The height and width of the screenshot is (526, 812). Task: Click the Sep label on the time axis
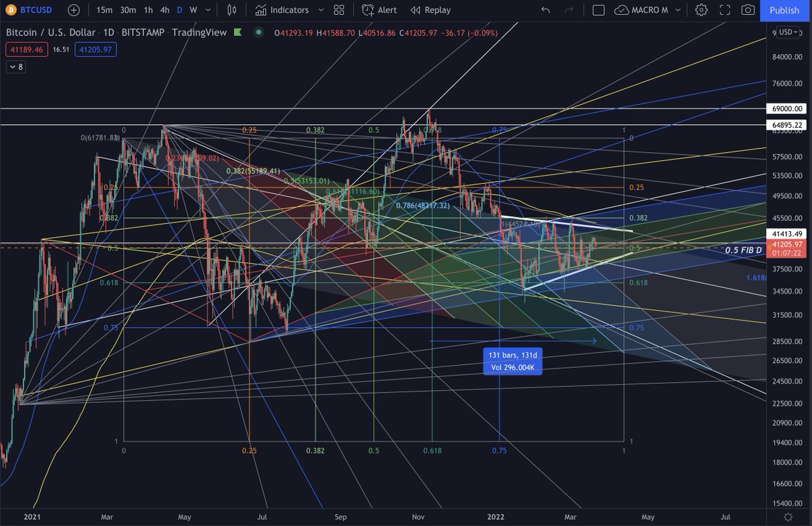click(340, 517)
